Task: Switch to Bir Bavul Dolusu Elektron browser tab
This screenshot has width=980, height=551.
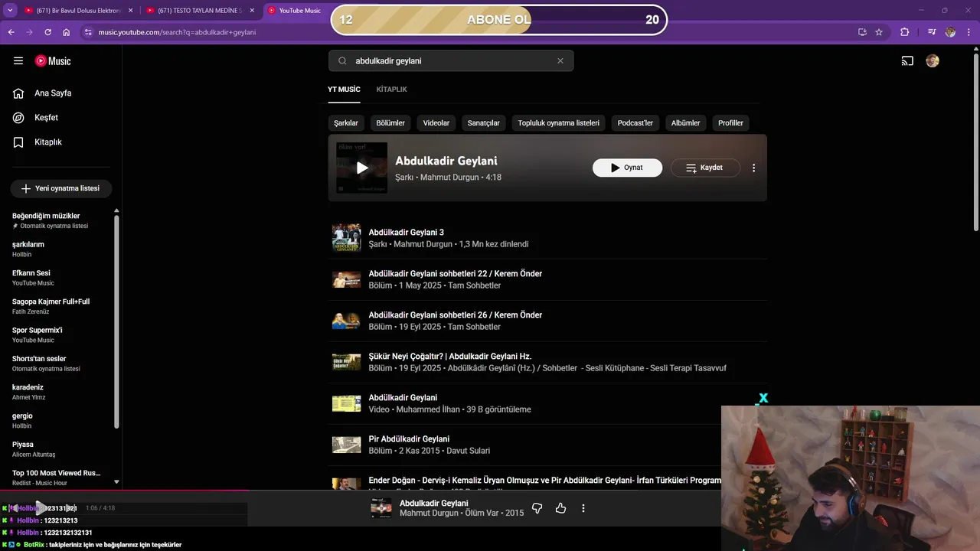Action: tap(79, 11)
